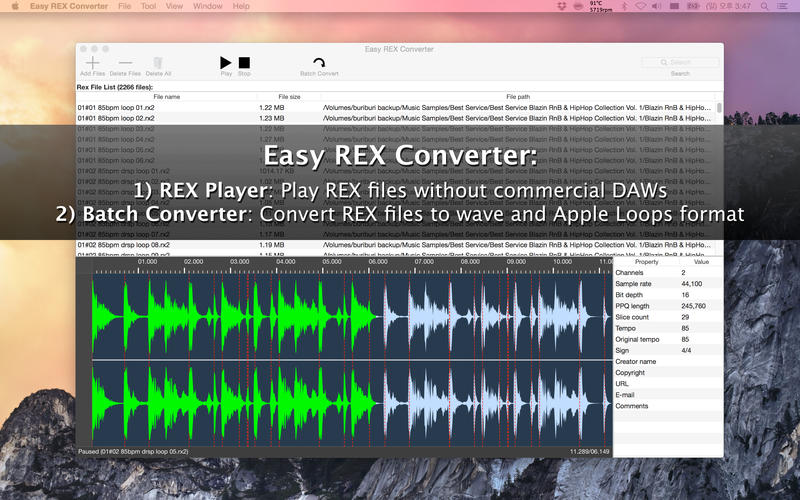Viewport: 800px width, 500px height.
Task: Select file 01#01 85bpm loop 02.rx2
Action: 396,118
